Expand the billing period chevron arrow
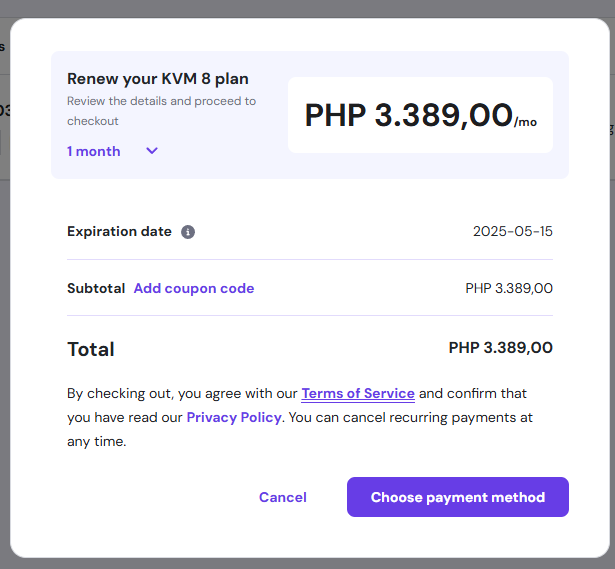The height and width of the screenshot is (569, 615). (x=152, y=151)
